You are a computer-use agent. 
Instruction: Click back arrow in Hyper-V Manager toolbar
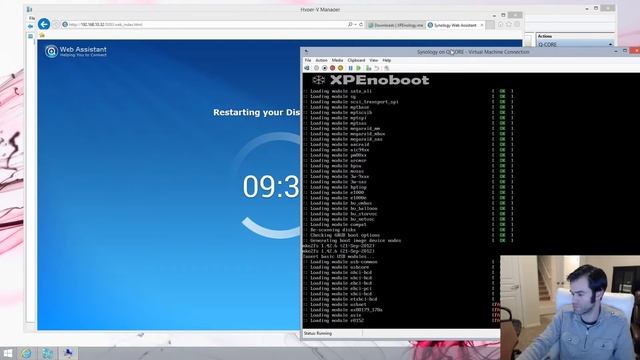click(x=30, y=27)
